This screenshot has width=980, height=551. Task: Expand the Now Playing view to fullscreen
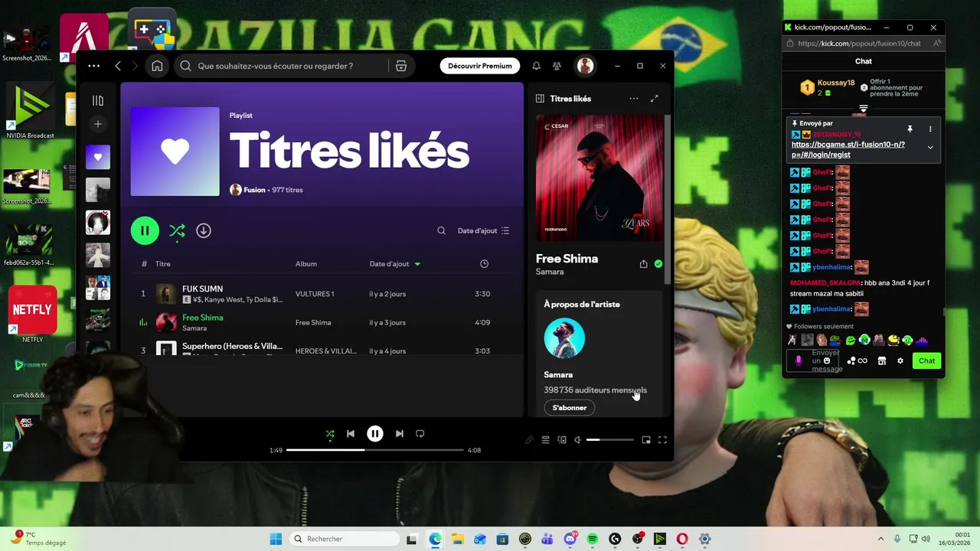coord(655,99)
